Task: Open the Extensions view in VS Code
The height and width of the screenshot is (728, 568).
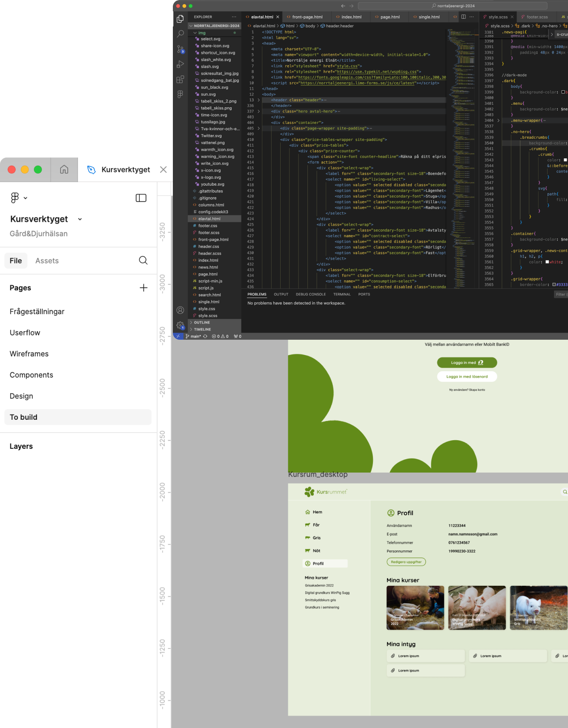Action: pyautogui.click(x=180, y=80)
